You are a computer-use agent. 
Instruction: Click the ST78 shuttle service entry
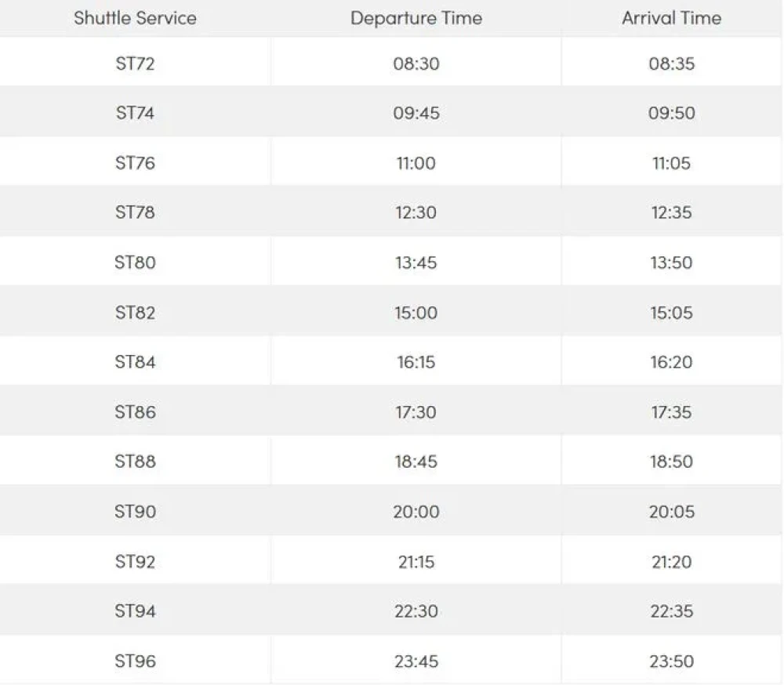coord(135,212)
